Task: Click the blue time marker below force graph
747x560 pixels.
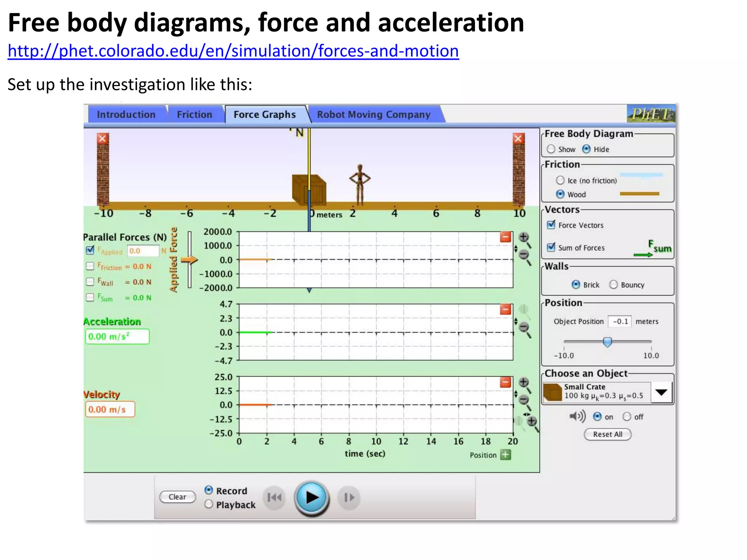Action: [309, 290]
